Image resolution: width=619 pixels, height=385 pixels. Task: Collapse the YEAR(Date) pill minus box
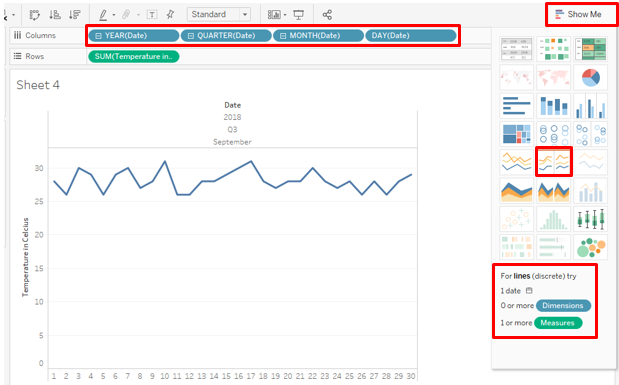point(99,36)
